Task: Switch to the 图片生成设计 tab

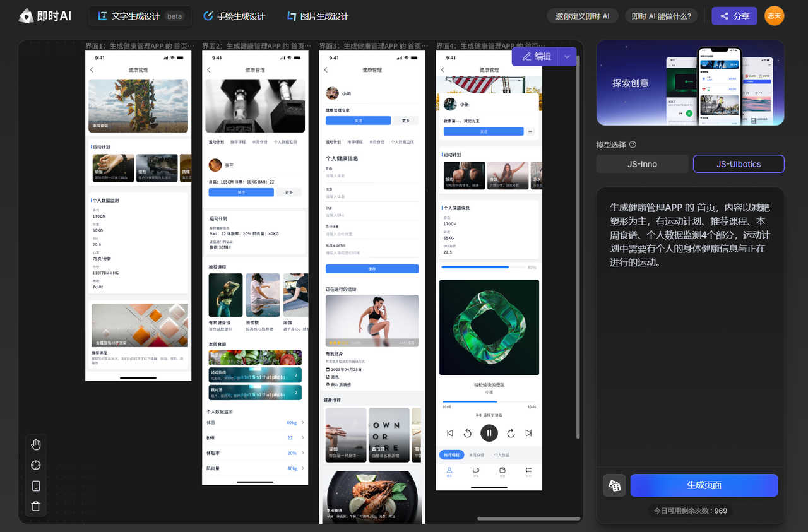Action: pyautogui.click(x=318, y=16)
